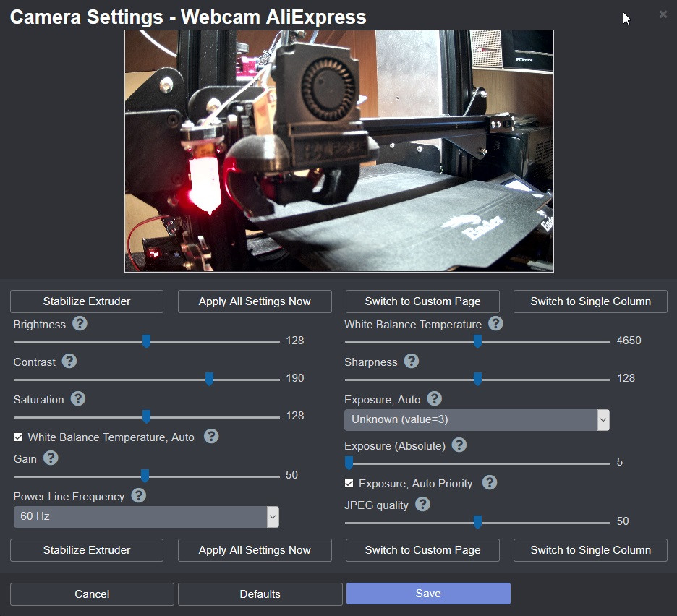Click the Exposure (Absolute) help icon

tap(459, 445)
